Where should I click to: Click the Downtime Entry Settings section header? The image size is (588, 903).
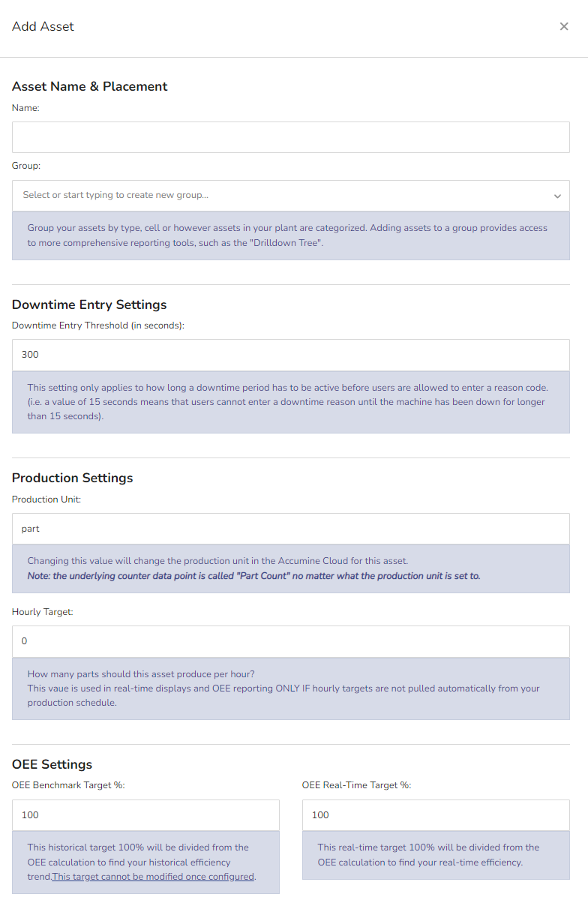[88, 304]
